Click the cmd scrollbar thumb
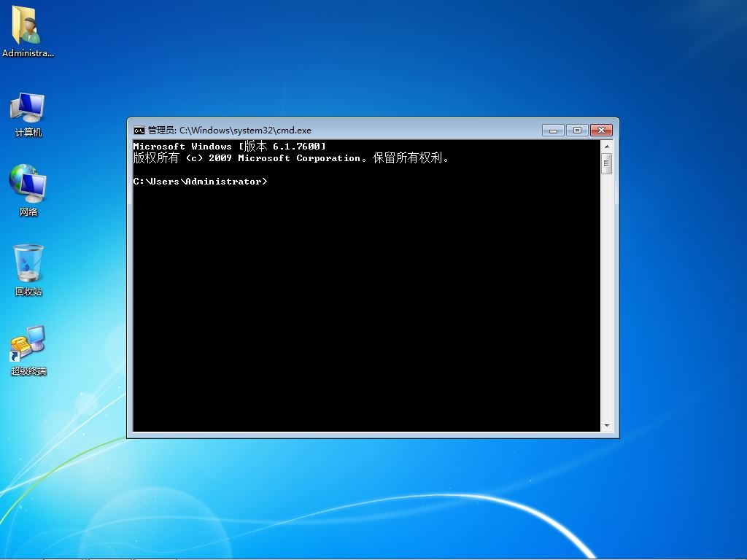747x560 pixels. click(607, 164)
